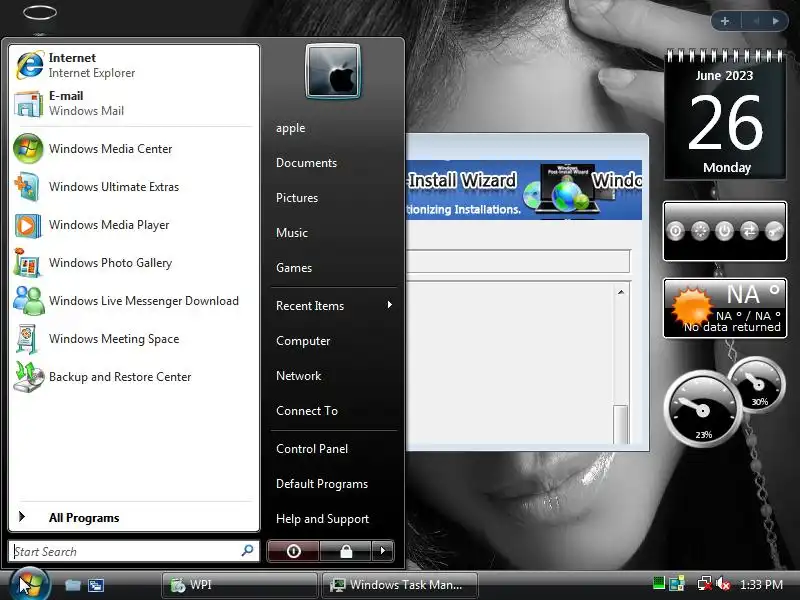Click the weather gadget sun icon

click(x=691, y=308)
